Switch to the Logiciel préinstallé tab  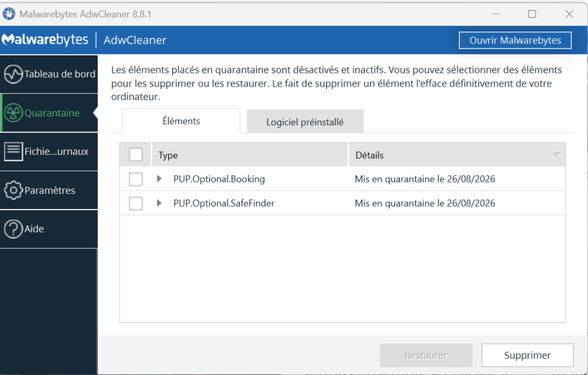point(305,122)
